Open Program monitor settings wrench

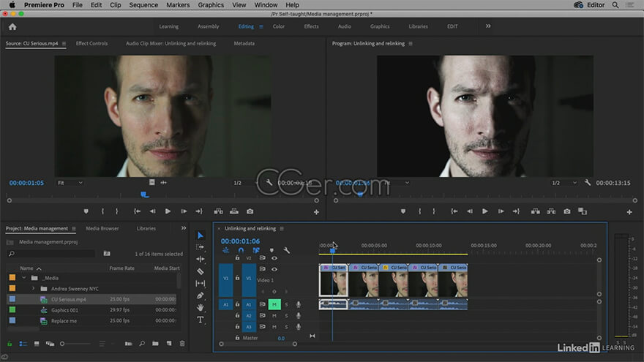588,183
